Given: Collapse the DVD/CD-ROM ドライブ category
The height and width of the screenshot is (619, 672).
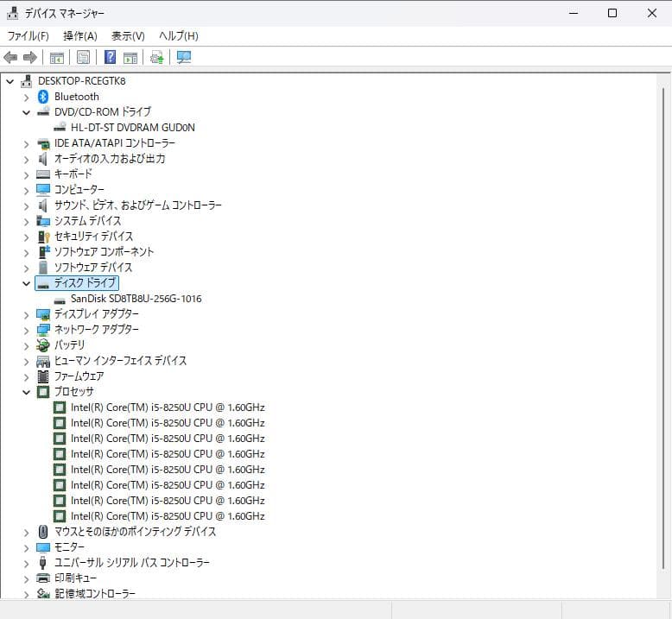Looking at the screenshot, I should tap(26, 112).
